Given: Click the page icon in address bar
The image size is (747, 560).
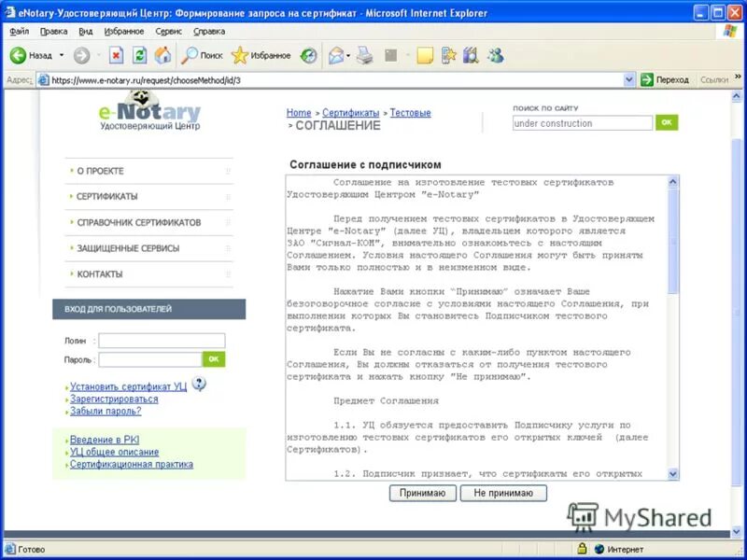Looking at the screenshot, I should [43, 80].
